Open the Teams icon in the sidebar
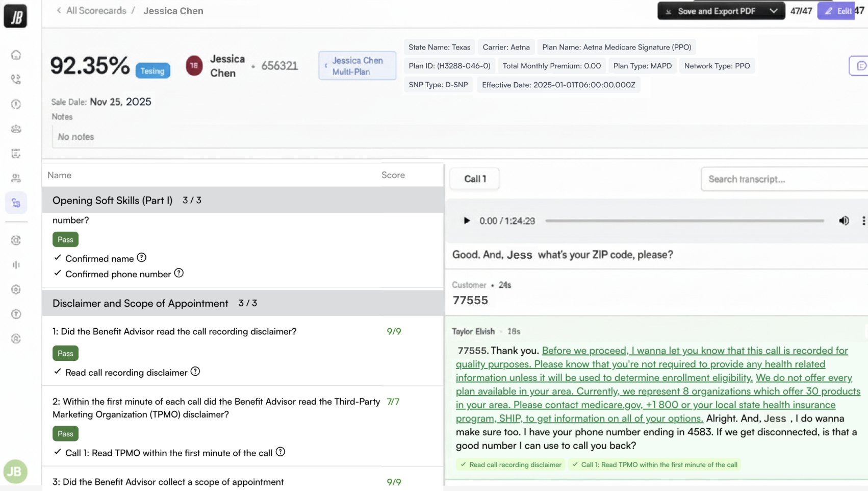Screen dimensions: 868x491 click(16, 129)
